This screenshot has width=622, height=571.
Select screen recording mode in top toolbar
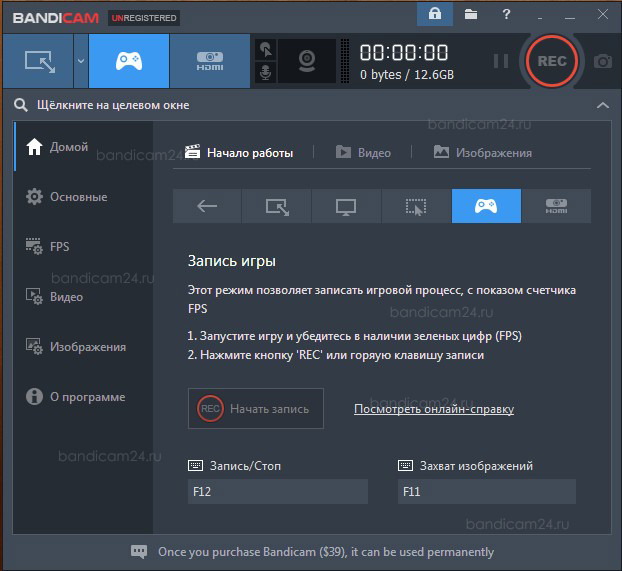point(38,61)
